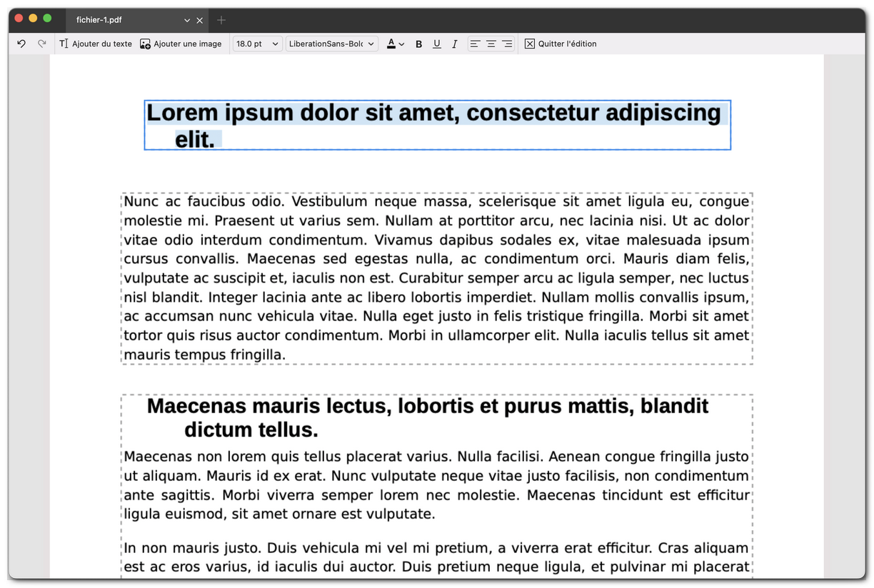This screenshot has width=874, height=588.
Task: Click the Redo icon
Action: pos(41,44)
